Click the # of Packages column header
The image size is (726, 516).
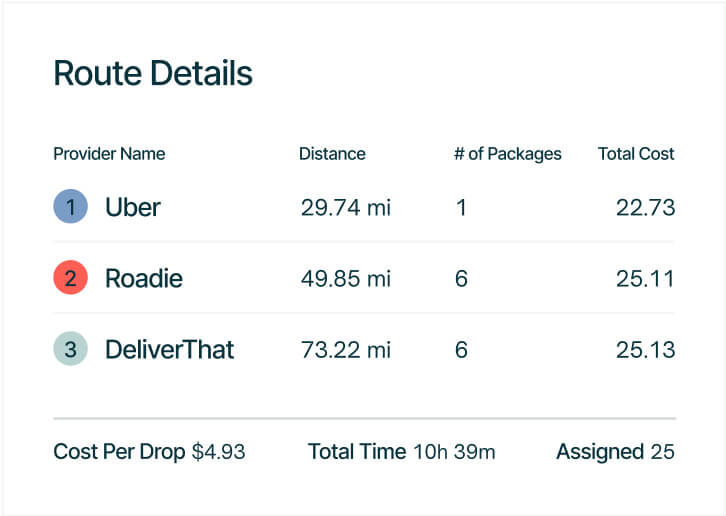(x=508, y=154)
